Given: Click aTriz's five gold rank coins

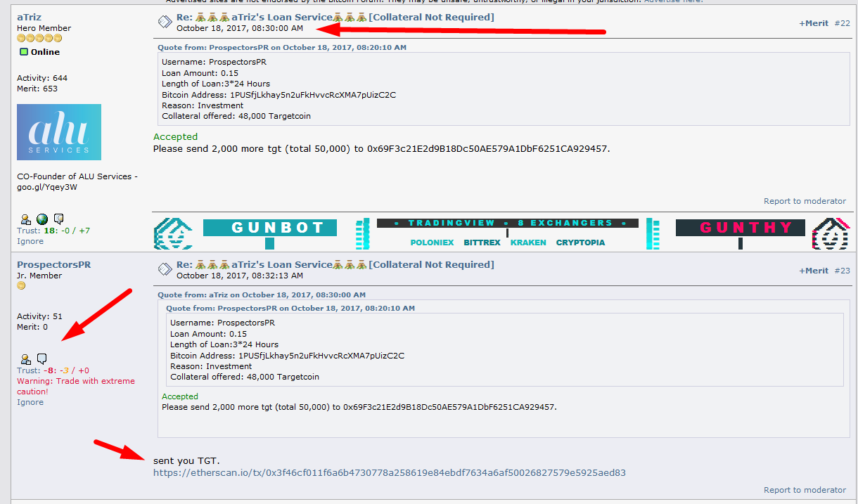Looking at the screenshot, I should pyautogui.click(x=39, y=38).
